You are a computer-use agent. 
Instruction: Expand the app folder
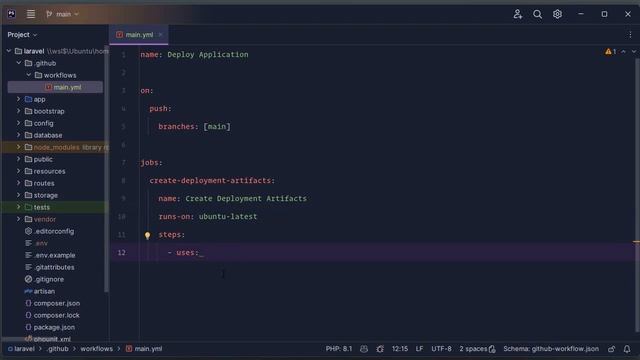coord(18,99)
